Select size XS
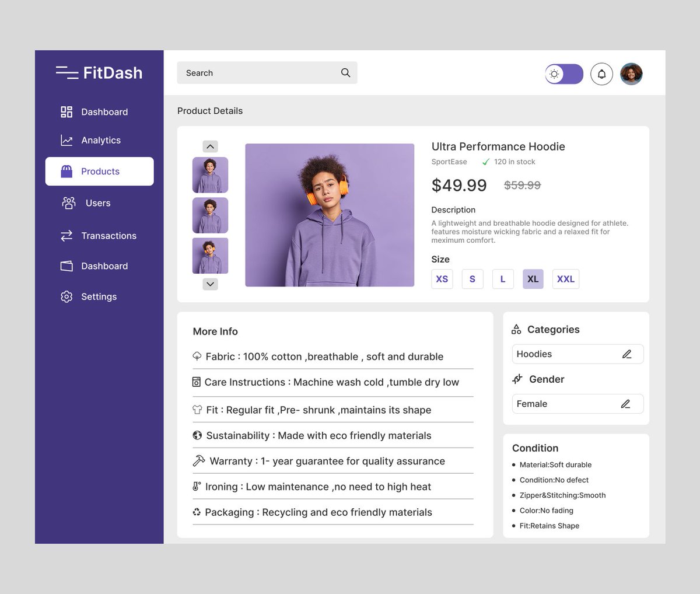Viewport: 700px width, 594px height. click(x=442, y=279)
